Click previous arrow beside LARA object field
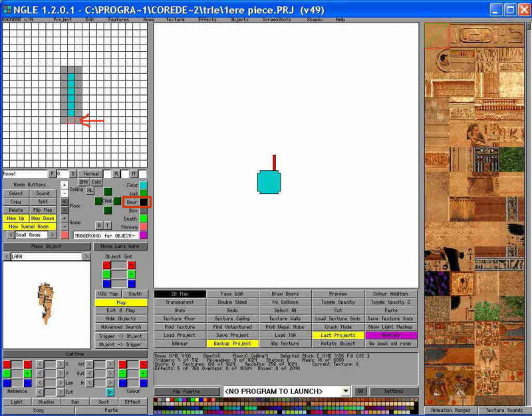This screenshot has height=416, width=532. tap(7, 257)
